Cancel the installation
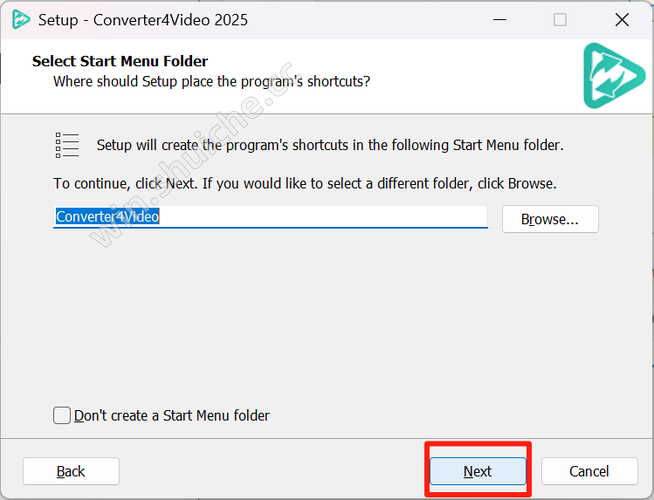Screen dimensions: 654x500 589,471
